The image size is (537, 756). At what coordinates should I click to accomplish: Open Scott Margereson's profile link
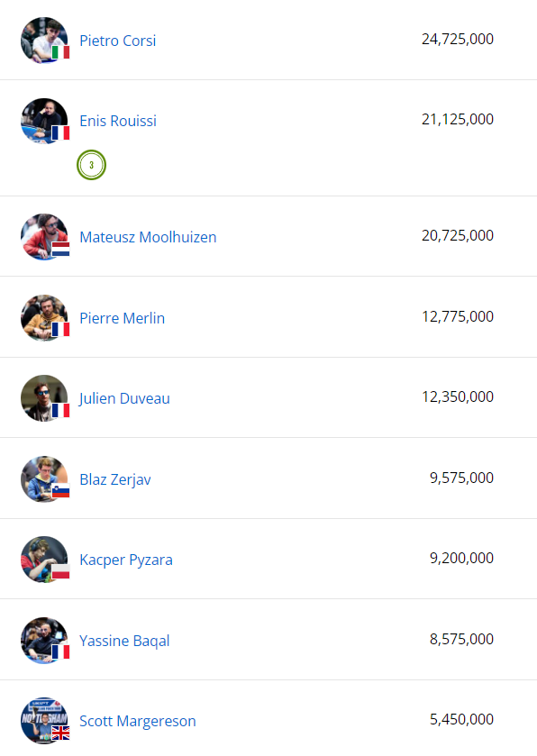(x=137, y=721)
